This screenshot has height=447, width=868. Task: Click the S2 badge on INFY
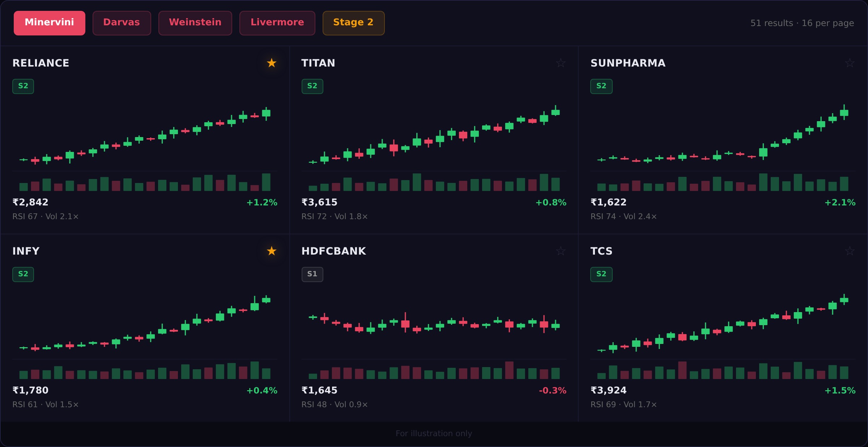23,274
